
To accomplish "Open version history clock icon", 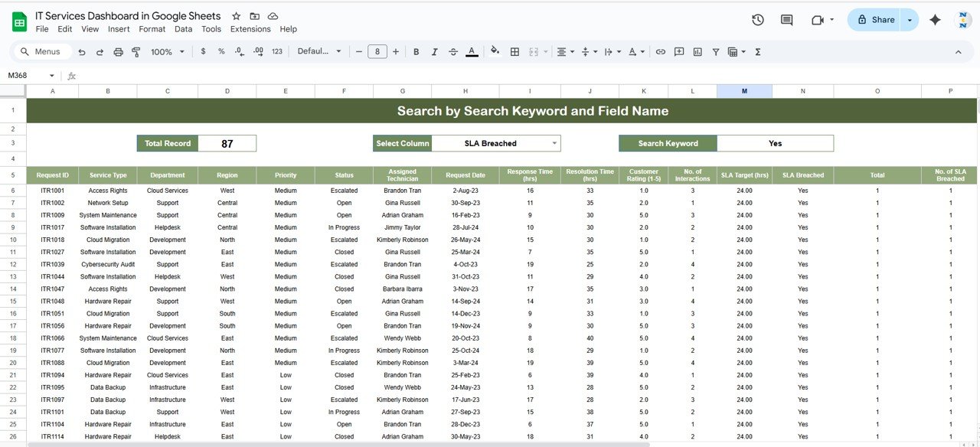I will [x=758, y=20].
